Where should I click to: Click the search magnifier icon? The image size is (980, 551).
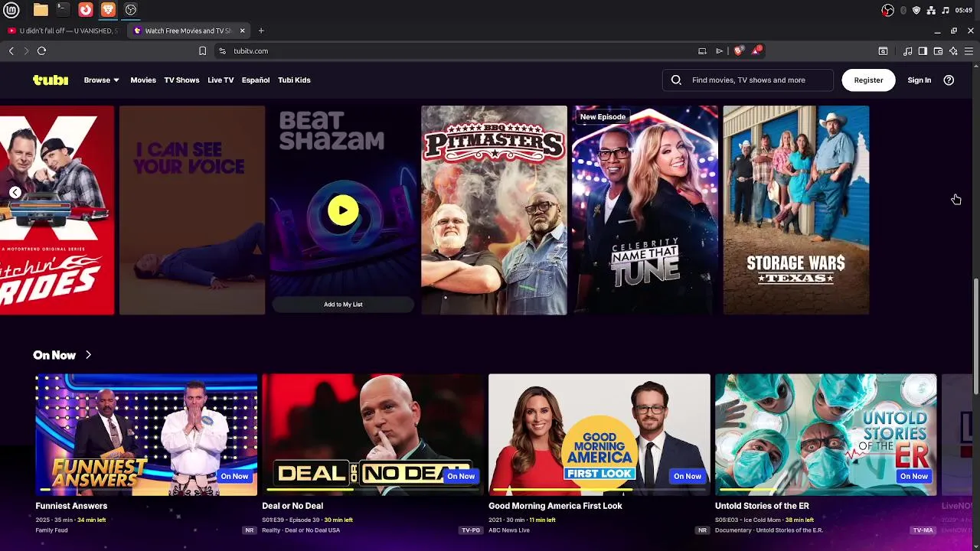[x=676, y=80]
